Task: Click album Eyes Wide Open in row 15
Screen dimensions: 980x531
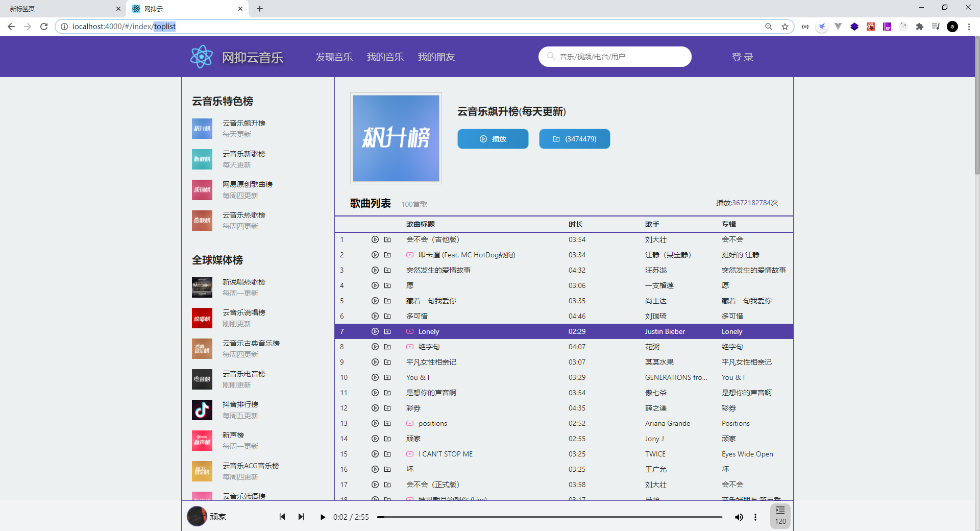Action: 747,454
